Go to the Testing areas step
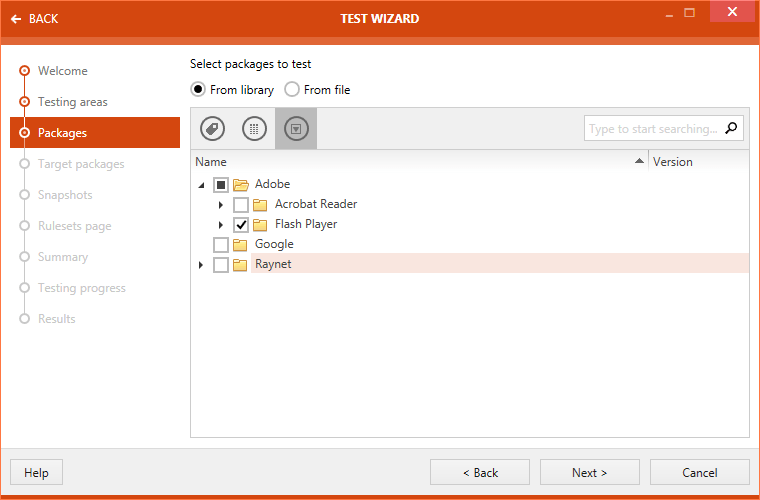Screen dimensions: 760x500 (73, 102)
